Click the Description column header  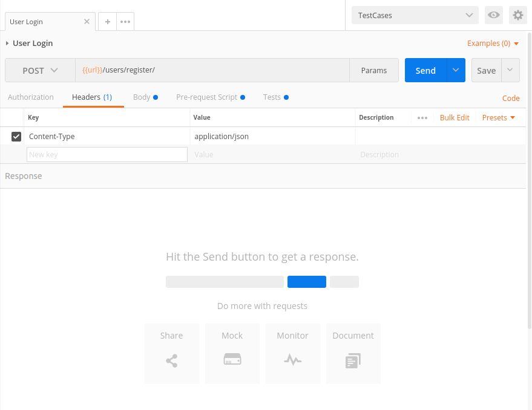pyautogui.click(x=376, y=117)
